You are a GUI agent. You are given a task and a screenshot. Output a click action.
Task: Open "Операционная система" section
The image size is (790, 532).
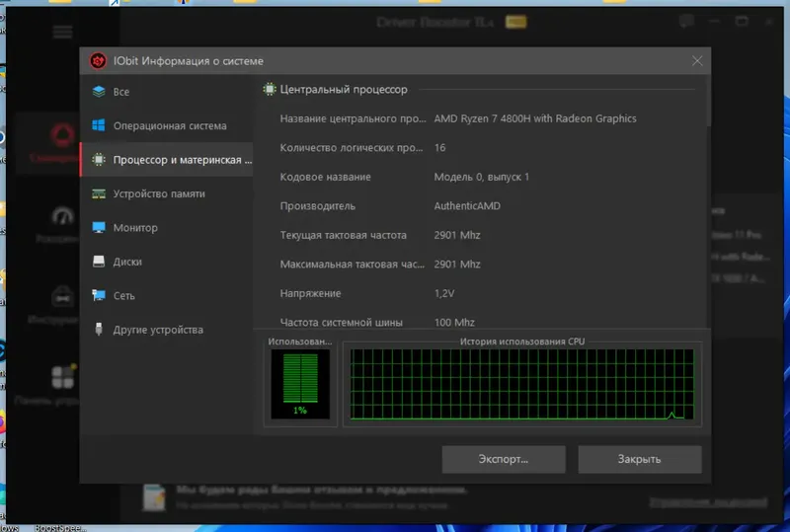(x=166, y=125)
